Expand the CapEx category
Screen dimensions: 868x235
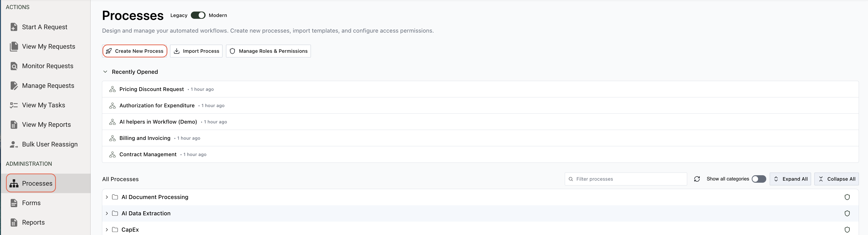click(x=107, y=229)
